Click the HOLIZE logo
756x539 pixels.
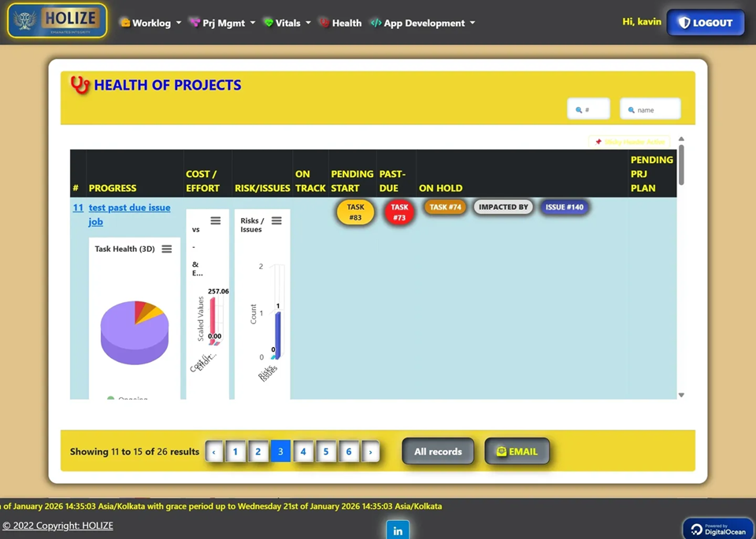(x=57, y=20)
